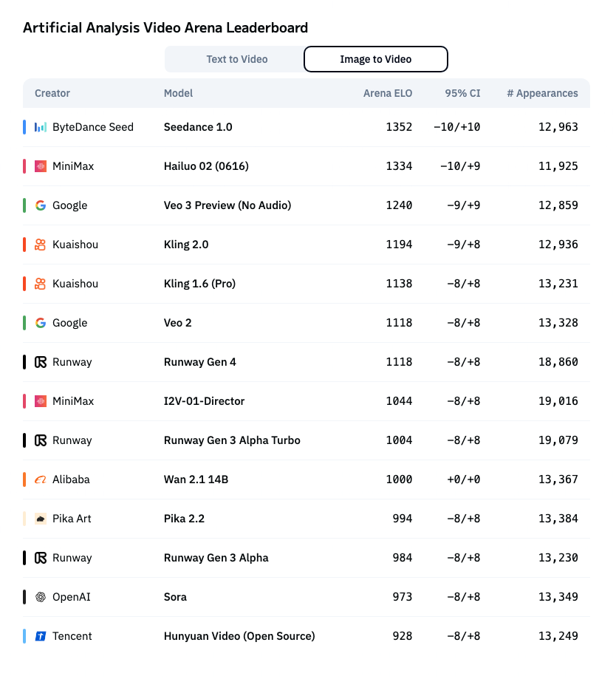Click the ByteDance Seed logo icon
This screenshot has width=616, height=679.
[41, 127]
